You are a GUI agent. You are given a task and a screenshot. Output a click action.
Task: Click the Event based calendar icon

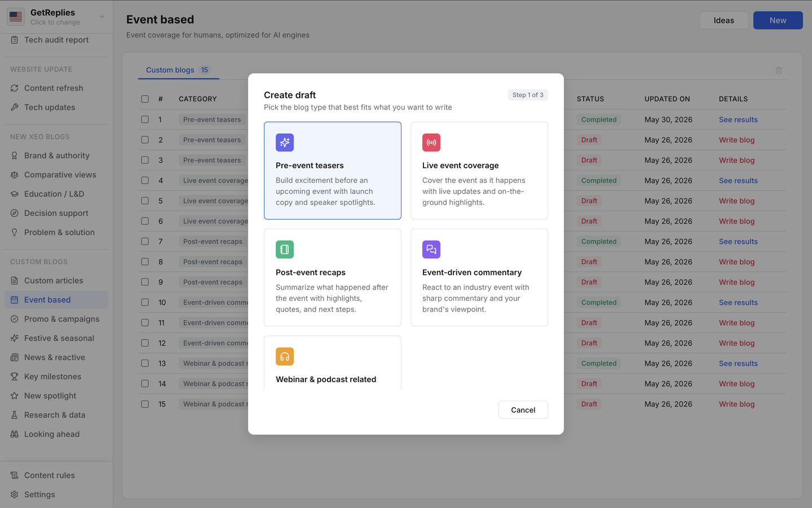coord(15,300)
